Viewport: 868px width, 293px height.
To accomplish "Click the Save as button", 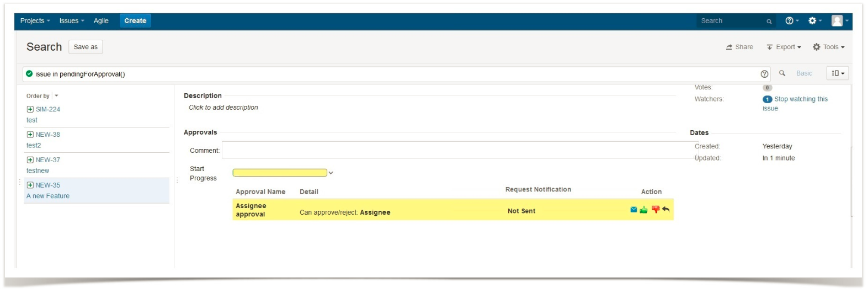I will (x=86, y=47).
